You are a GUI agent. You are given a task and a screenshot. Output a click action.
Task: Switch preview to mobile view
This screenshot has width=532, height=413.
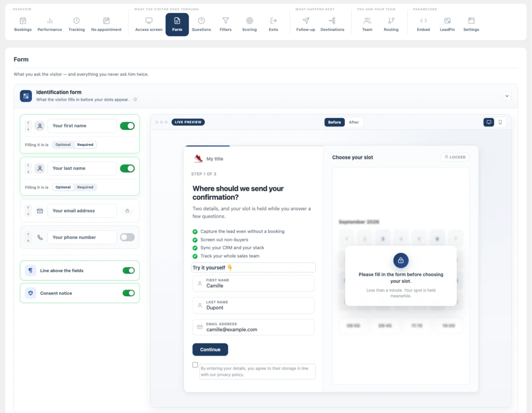500,122
